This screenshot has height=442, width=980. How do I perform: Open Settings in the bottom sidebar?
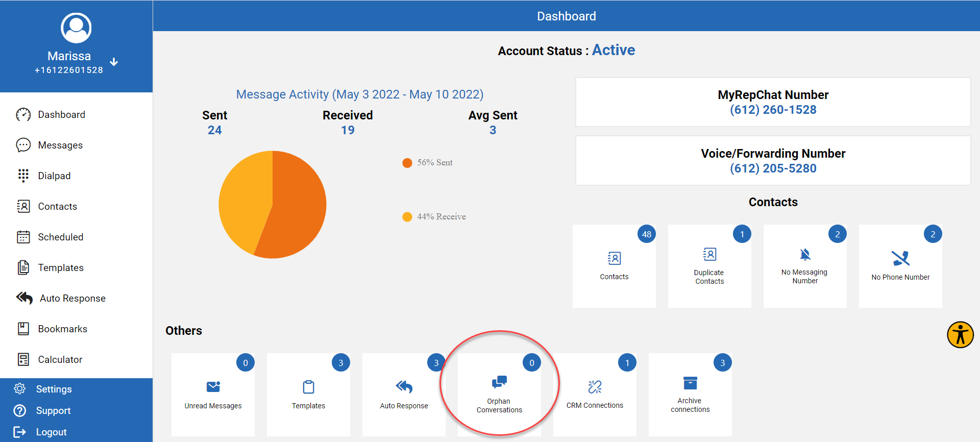[x=54, y=389]
